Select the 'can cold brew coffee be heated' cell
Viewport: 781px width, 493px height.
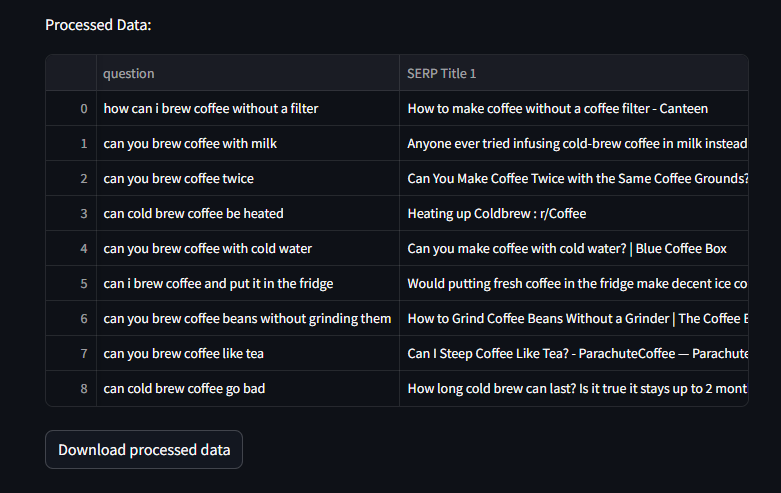click(193, 213)
